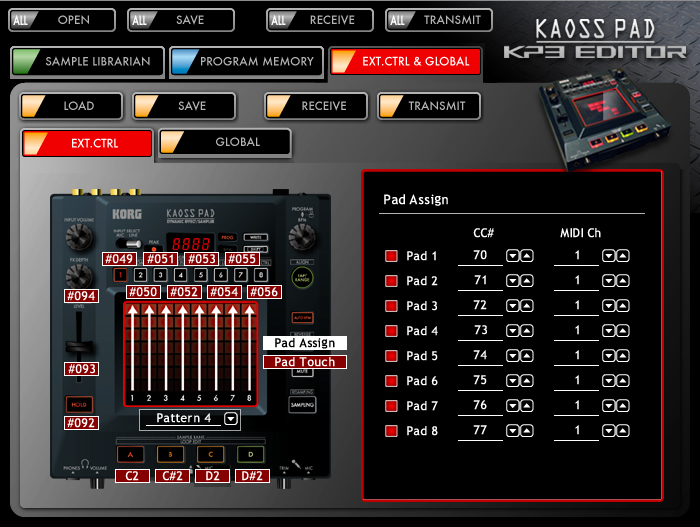
Task: Decrease Pad 2 CC# with down arrow
Action: pyautogui.click(x=512, y=281)
